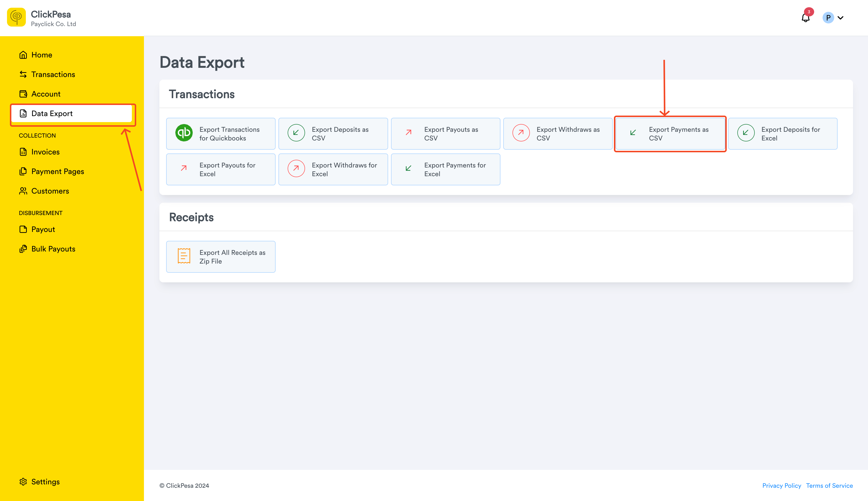Click the Receipts section heading
The image size is (868, 501).
click(192, 217)
